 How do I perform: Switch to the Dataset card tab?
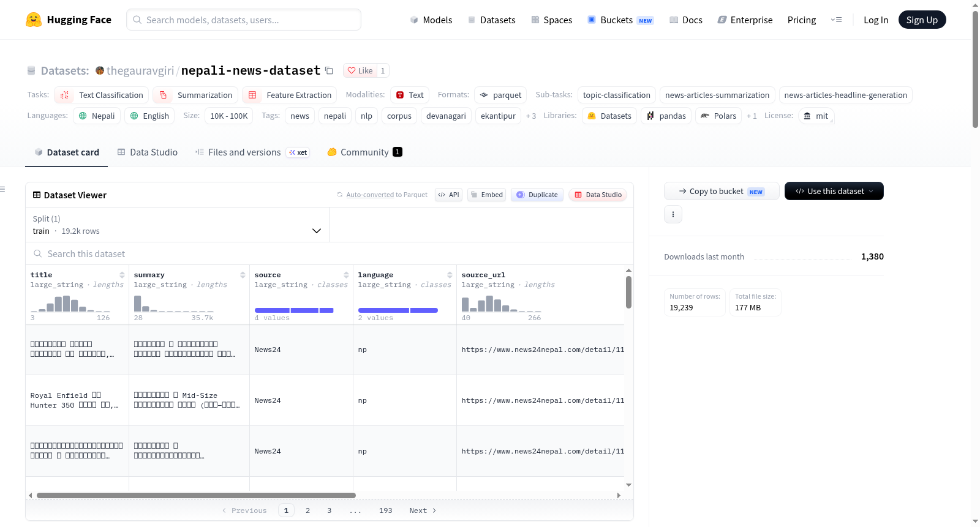click(x=67, y=152)
